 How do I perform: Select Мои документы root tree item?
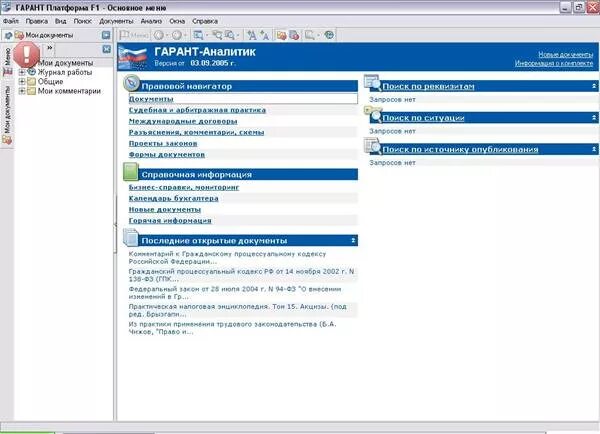(x=65, y=63)
